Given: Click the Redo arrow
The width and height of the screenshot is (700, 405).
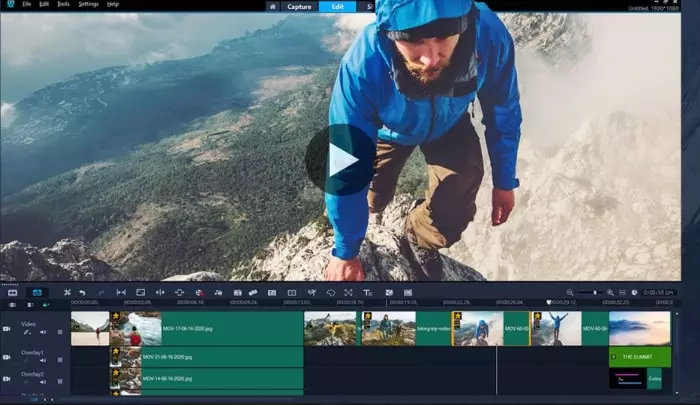Looking at the screenshot, I should (x=101, y=293).
